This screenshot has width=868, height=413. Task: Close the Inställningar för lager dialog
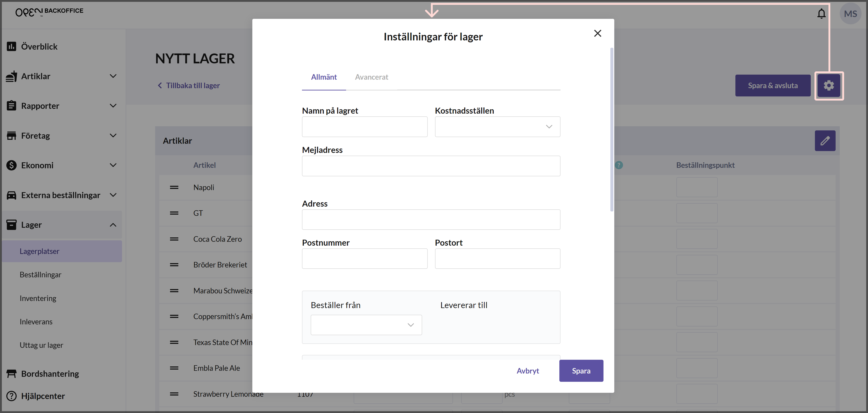coord(598,33)
